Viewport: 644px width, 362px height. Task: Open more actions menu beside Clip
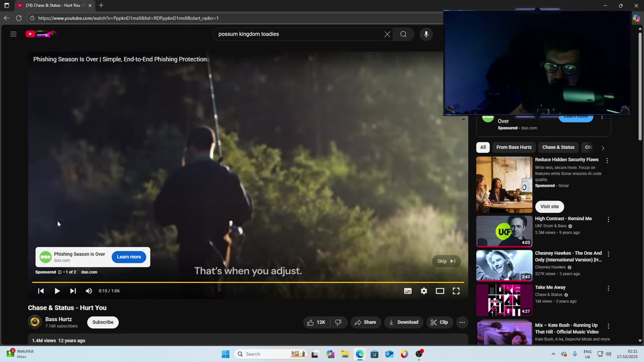click(x=462, y=322)
